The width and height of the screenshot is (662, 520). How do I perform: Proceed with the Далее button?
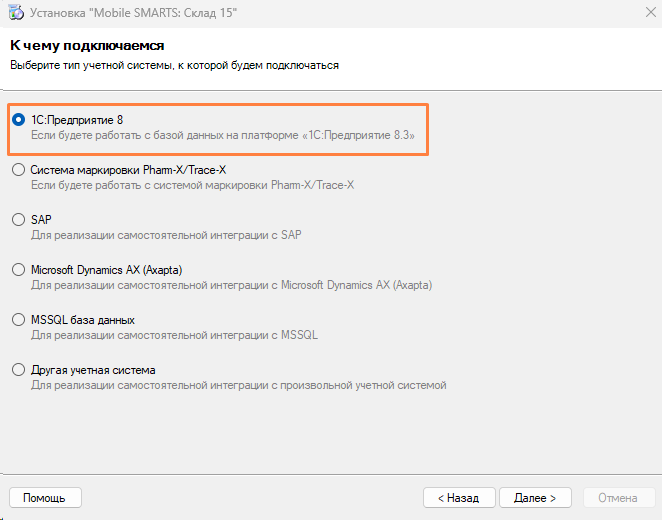(534, 497)
